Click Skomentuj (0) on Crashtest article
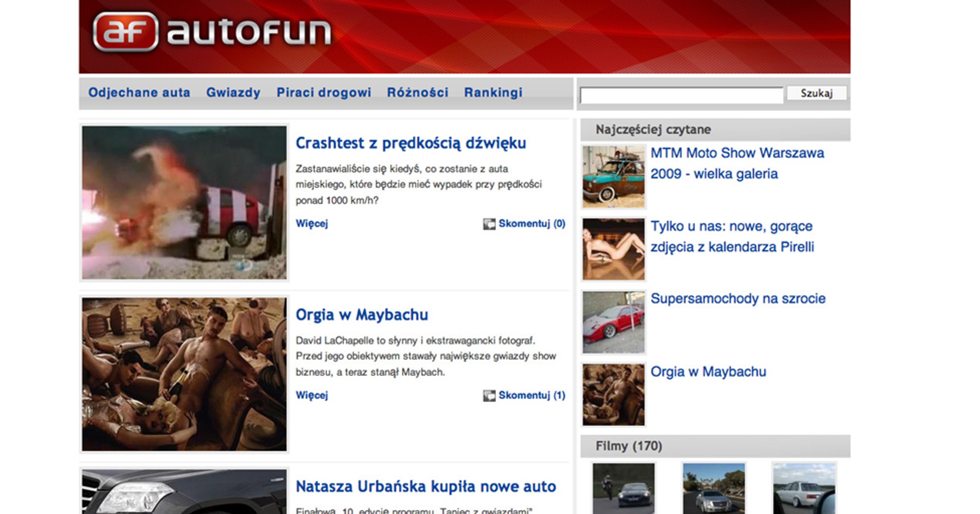This screenshot has height=514, width=980. (x=532, y=224)
